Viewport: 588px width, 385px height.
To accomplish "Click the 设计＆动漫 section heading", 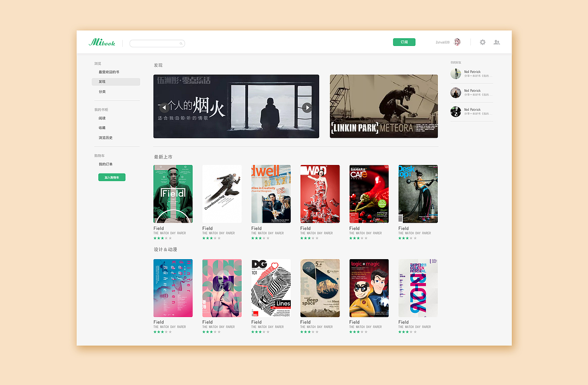I will point(165,249).
